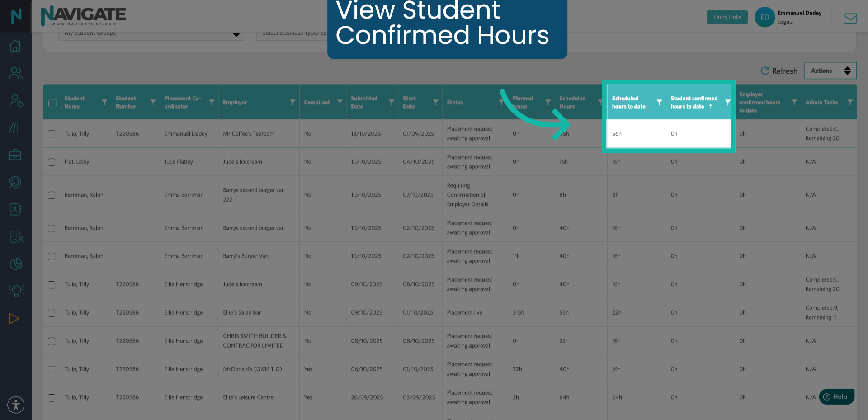Click Emmanuel Dadey user name
Screen dimensions: 868x420
799,13
